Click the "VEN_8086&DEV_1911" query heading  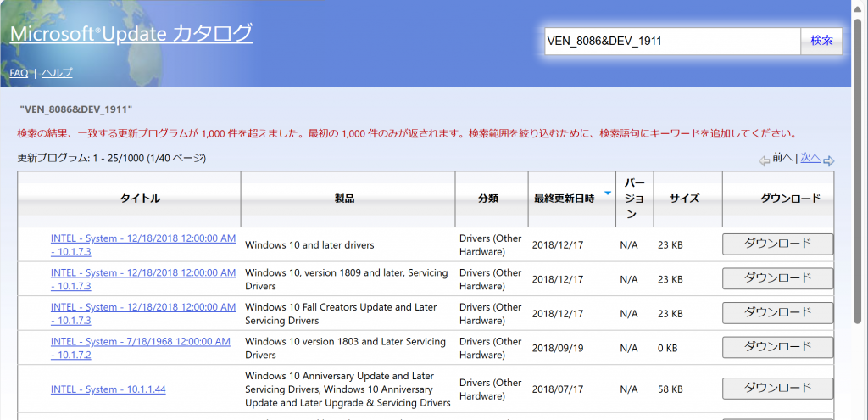(x=75, y=109)
